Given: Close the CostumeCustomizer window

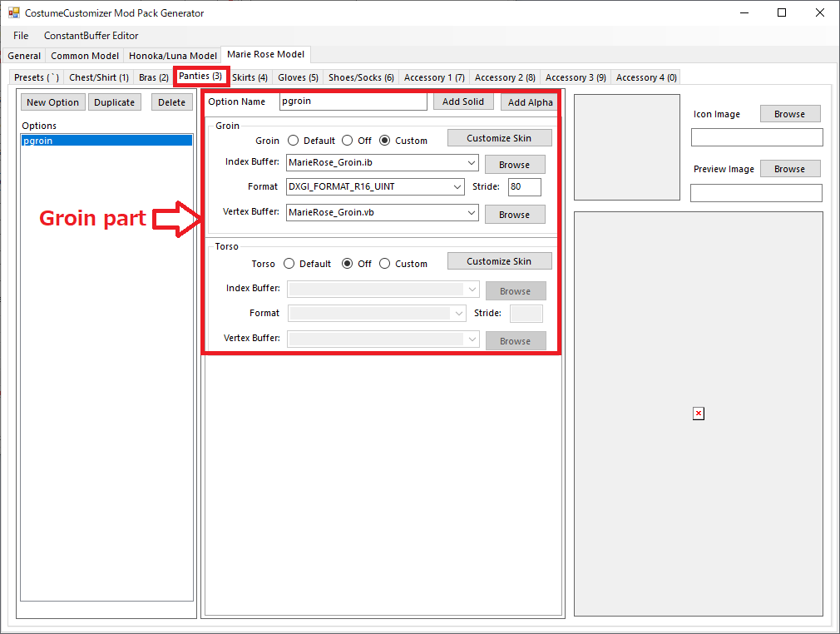Looking at the screenshot, I should [x=820, y=12].
